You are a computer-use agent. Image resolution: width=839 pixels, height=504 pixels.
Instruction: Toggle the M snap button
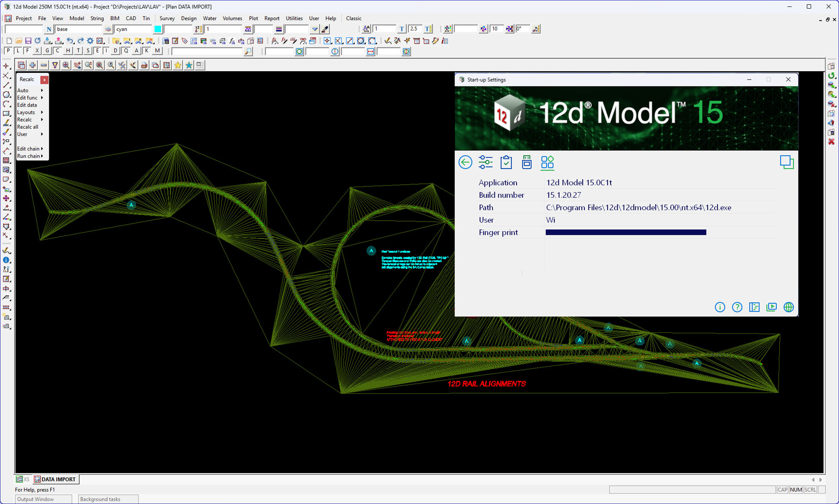point(157,50)
